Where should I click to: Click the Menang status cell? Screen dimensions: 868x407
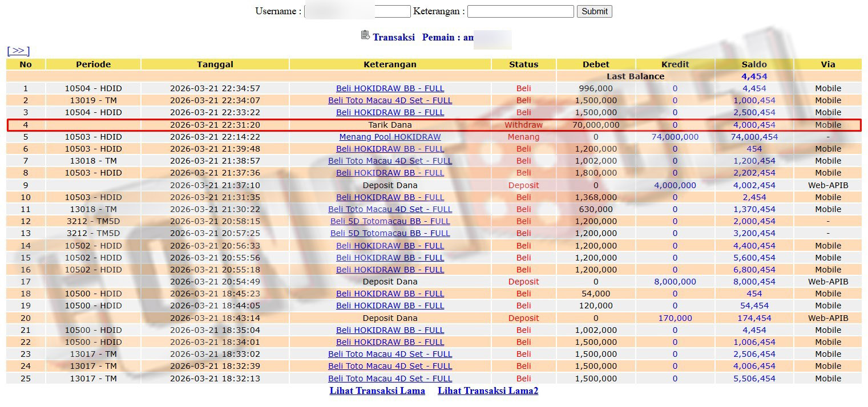coord(523,137)
